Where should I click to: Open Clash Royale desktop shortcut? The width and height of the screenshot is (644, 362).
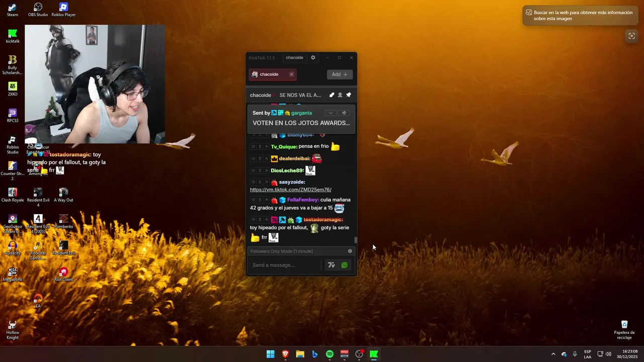point(13,195)
